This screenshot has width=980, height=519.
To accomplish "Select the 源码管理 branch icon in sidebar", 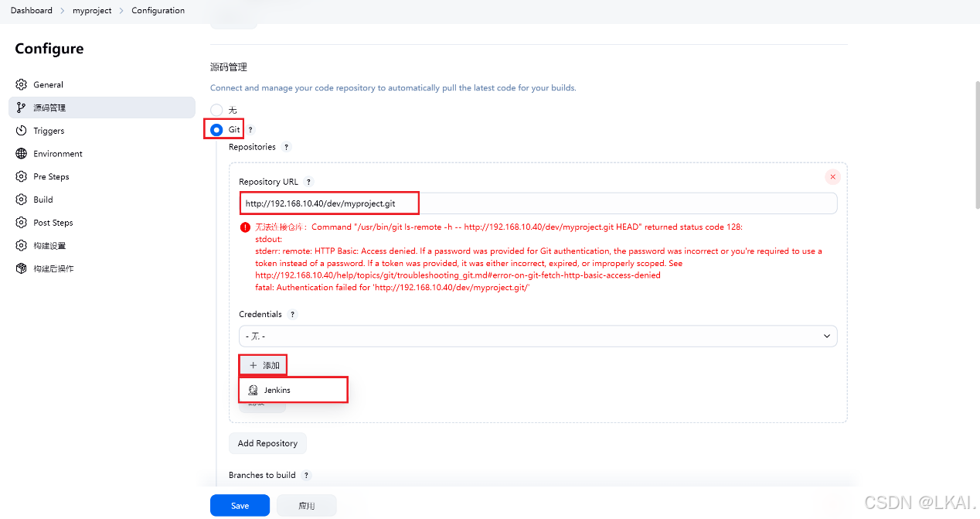I will click(x=21, y=108).
